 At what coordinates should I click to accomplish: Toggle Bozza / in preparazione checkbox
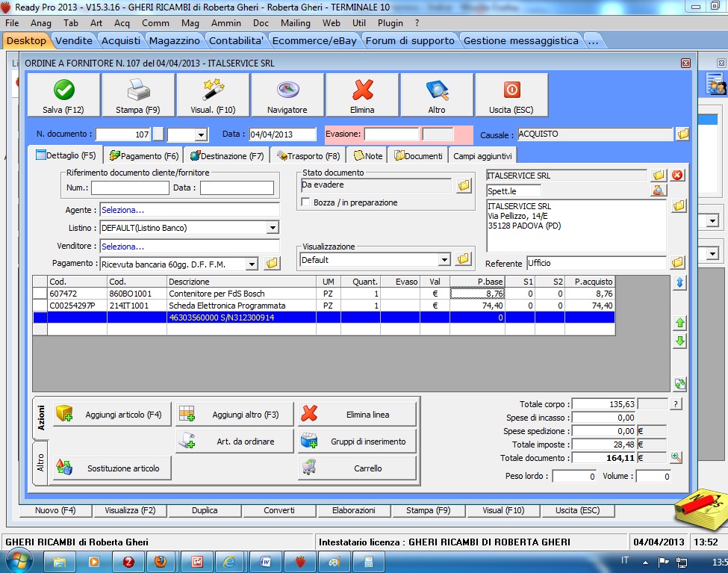click(x=305, y=202)
